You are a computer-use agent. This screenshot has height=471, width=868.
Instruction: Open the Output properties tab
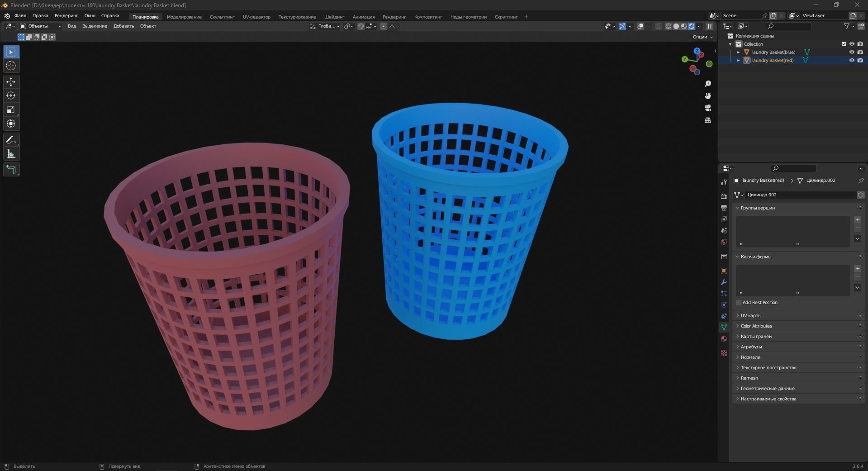coord(724,208)
